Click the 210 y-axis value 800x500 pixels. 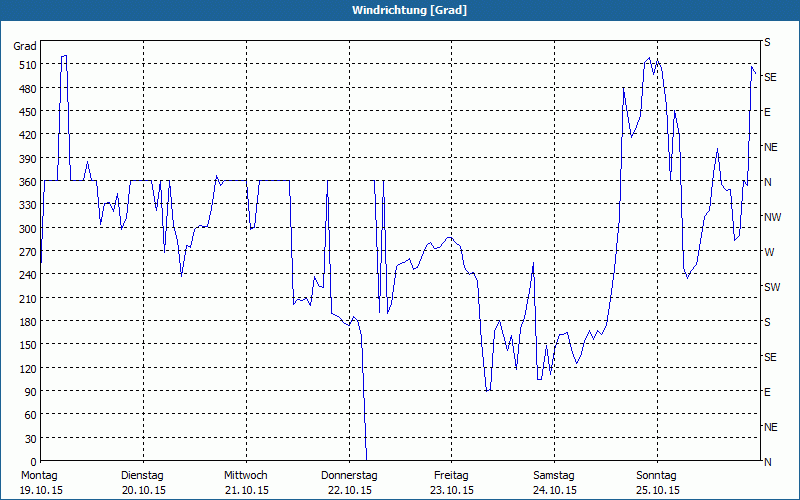point(28,298)
